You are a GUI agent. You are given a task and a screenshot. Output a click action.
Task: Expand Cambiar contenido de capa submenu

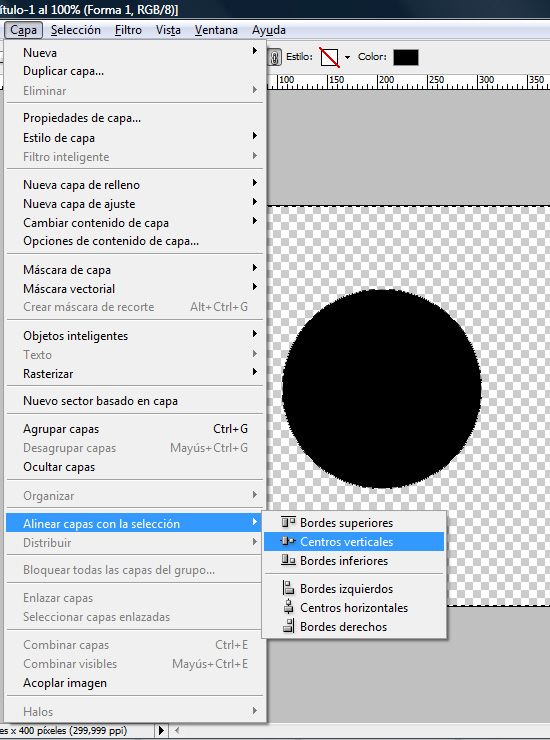click(135, 222)
